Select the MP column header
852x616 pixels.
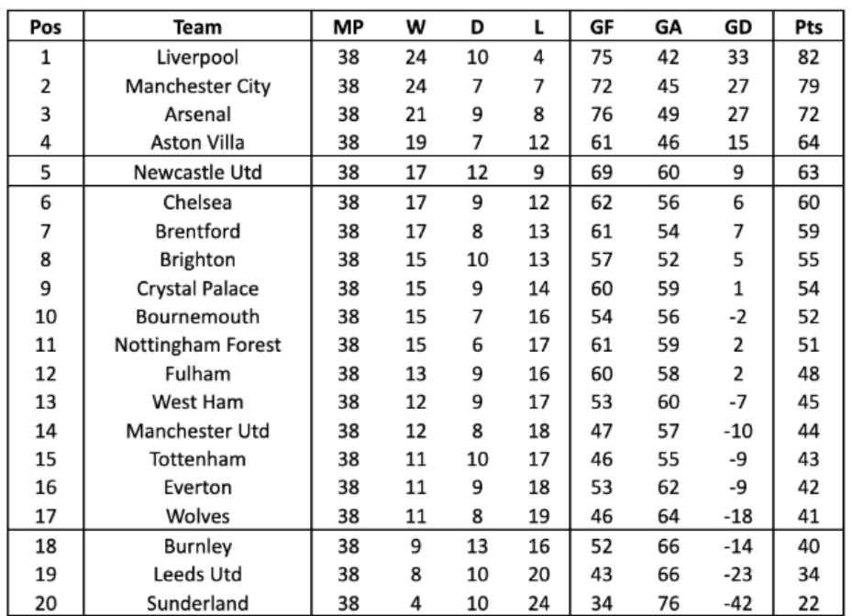348,30
